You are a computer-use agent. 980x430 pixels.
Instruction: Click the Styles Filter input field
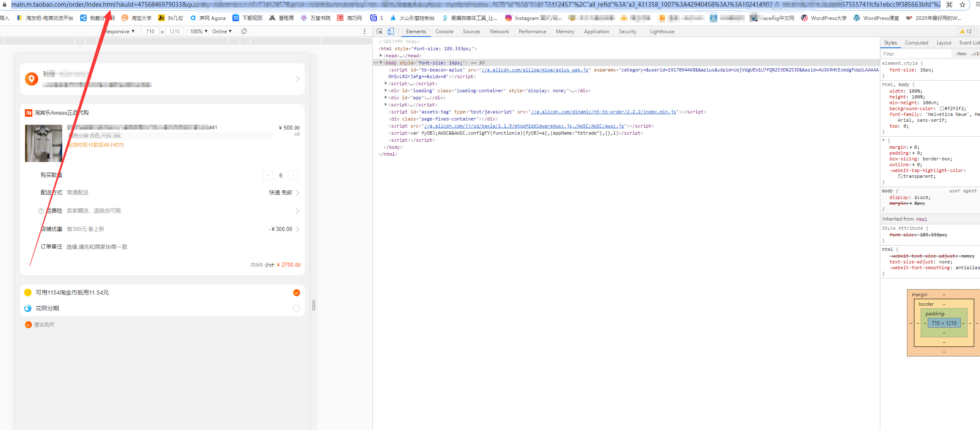(916, 54)
